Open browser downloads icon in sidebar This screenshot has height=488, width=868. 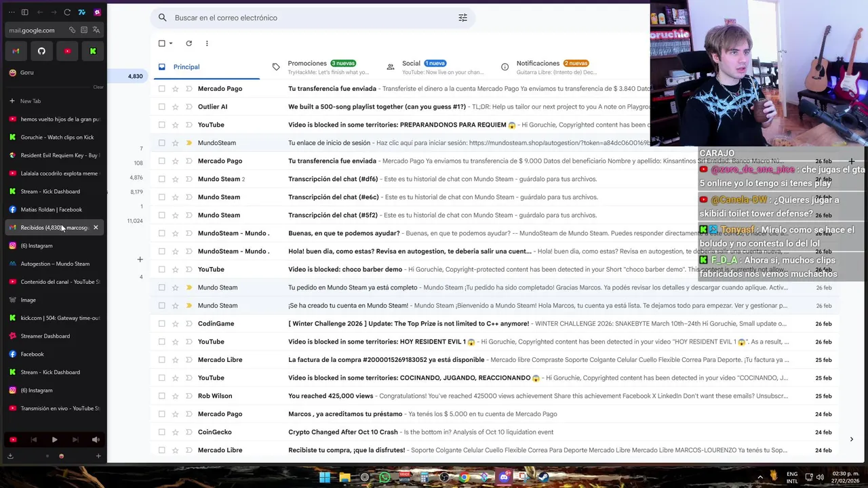[10, 456]
